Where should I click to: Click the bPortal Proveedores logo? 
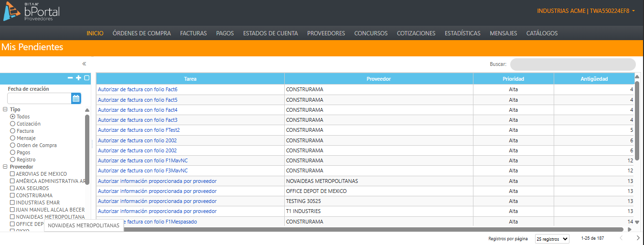coord(32,11)
